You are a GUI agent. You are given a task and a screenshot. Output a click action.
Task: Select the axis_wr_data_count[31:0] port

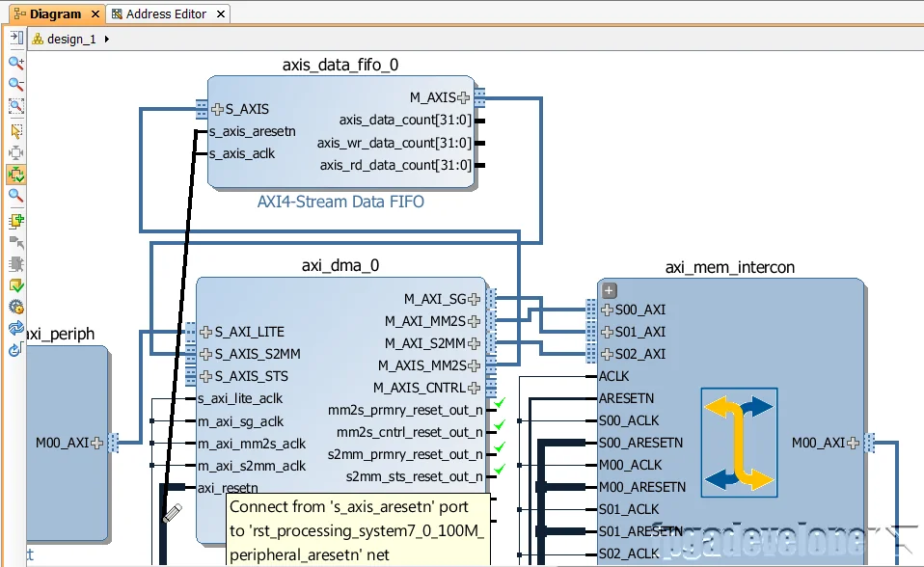394,144
